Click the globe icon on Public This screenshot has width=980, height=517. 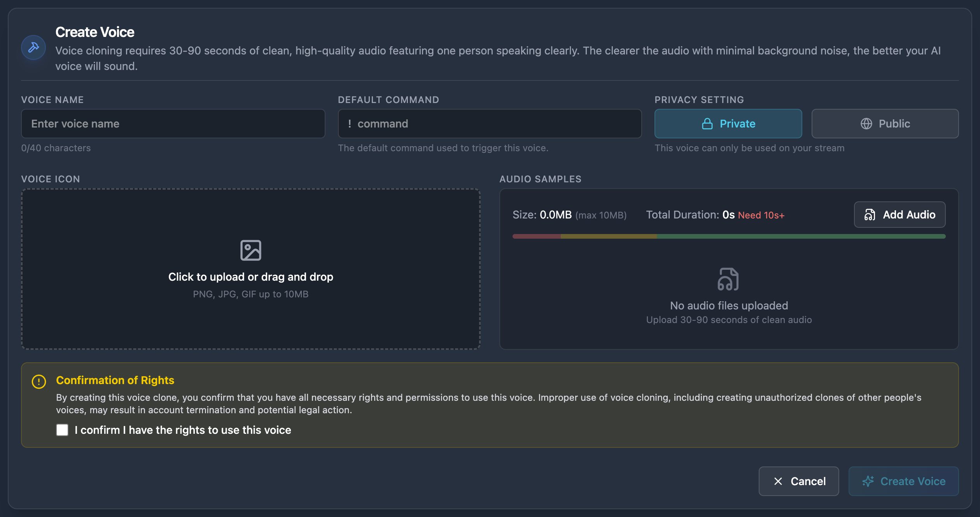pyautogui.click(x=866, y=124)
